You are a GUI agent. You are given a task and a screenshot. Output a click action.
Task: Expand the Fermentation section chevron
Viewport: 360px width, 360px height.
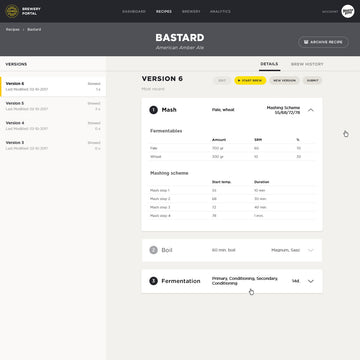[311, 281]
